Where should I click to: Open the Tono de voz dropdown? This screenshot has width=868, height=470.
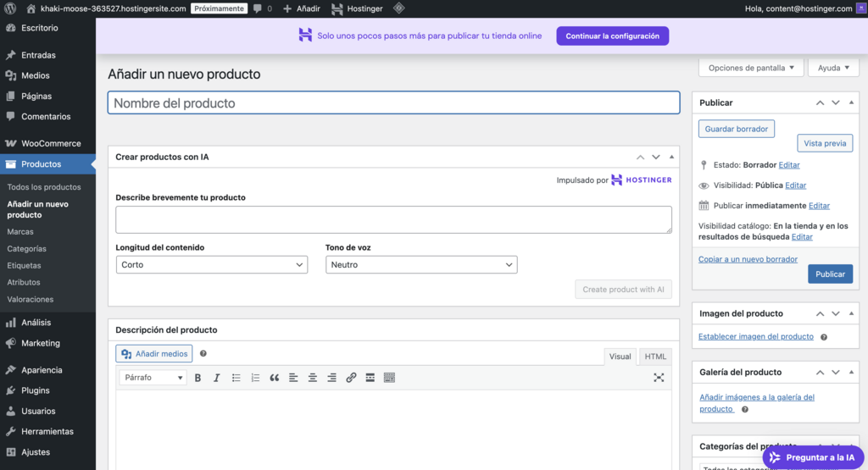(421, 265)
